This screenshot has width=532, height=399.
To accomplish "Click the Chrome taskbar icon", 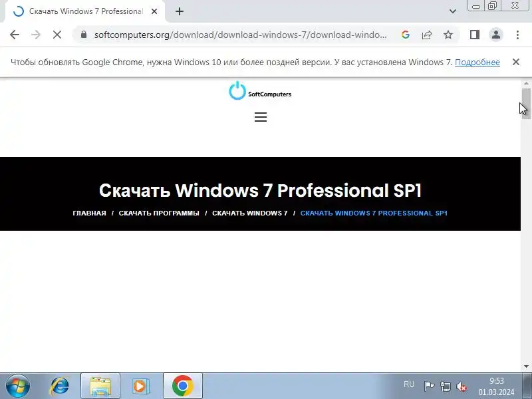I will pos(182,386).
